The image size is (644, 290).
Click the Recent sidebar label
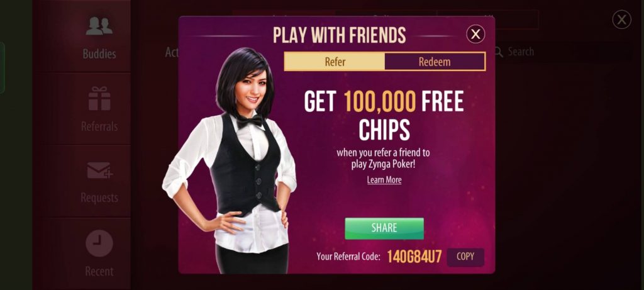[x=99, y=271]
